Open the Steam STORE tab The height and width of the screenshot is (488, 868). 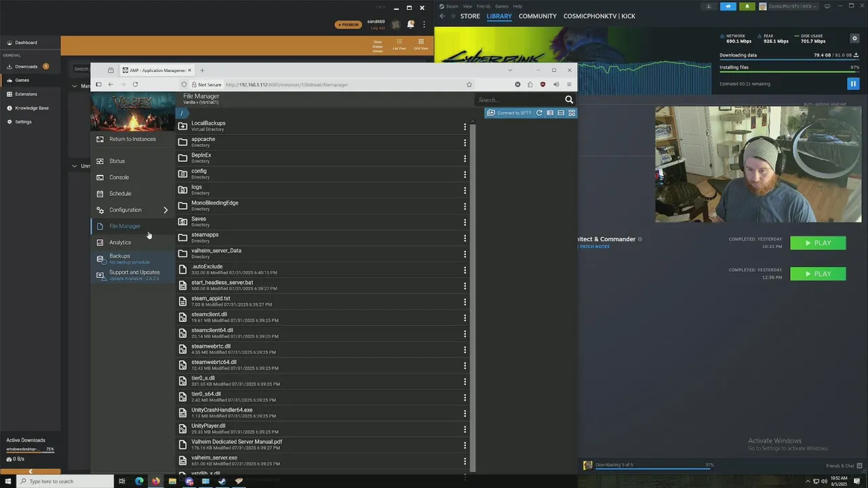(x=470, y=16)
